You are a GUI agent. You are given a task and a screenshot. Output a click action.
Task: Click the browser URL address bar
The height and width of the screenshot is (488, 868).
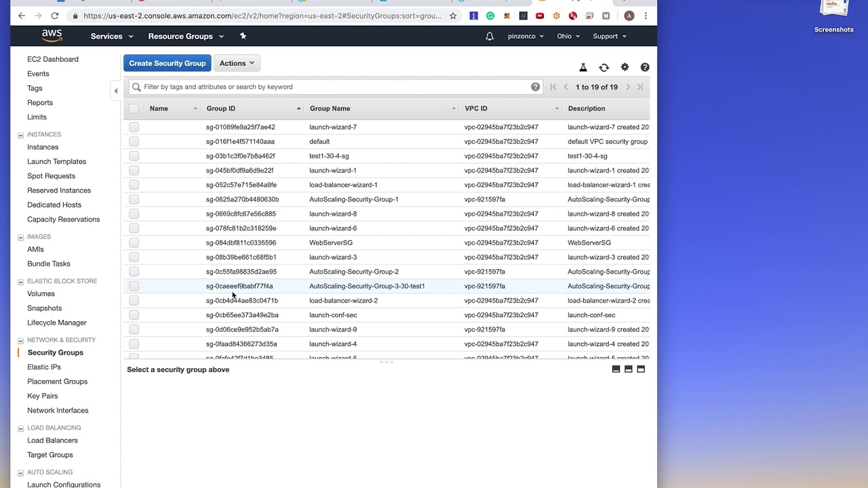pos(262,16)
